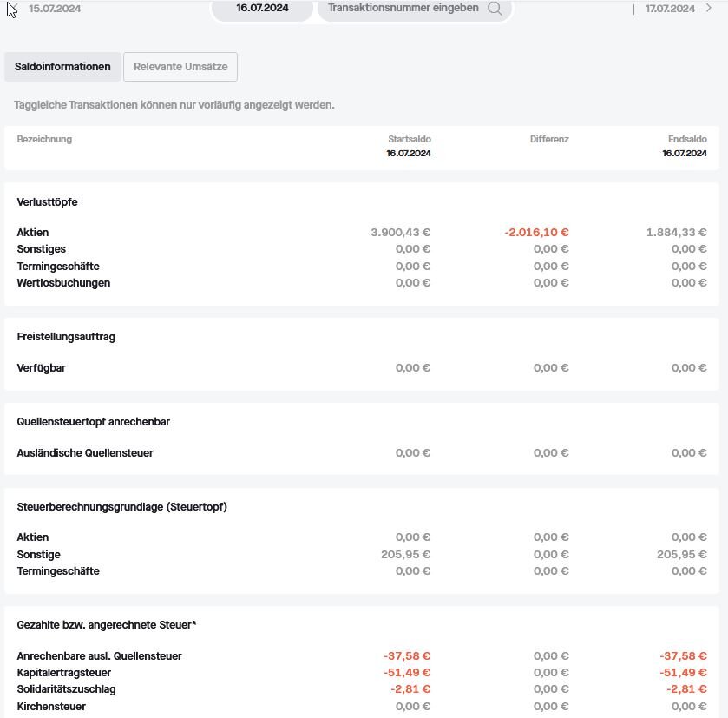728x718 pixels.
Task: Click the Startsaldo column header
Action: [x=409, y=139]
